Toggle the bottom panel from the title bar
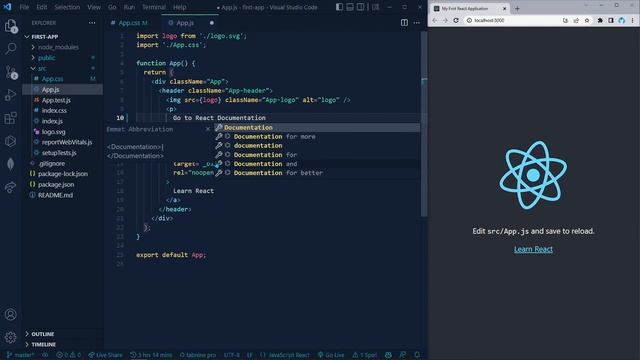This screenshot has width=640, height=360. (350, 7)
